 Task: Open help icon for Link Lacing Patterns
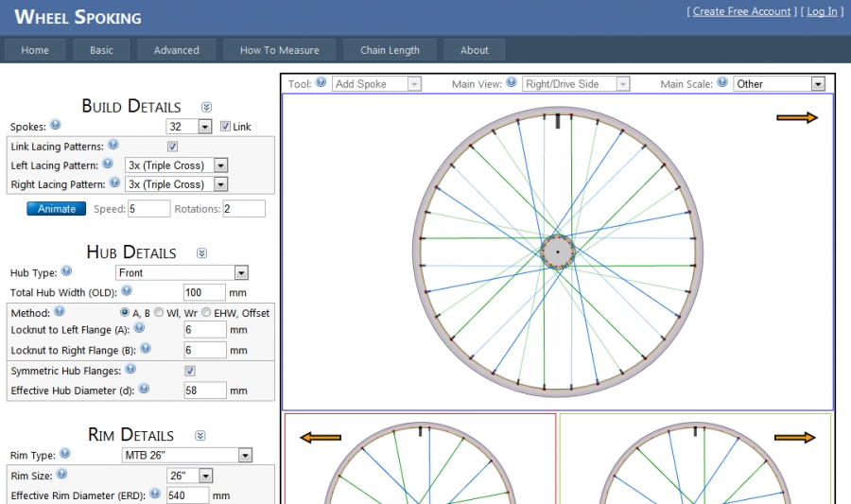click(113, 145)
